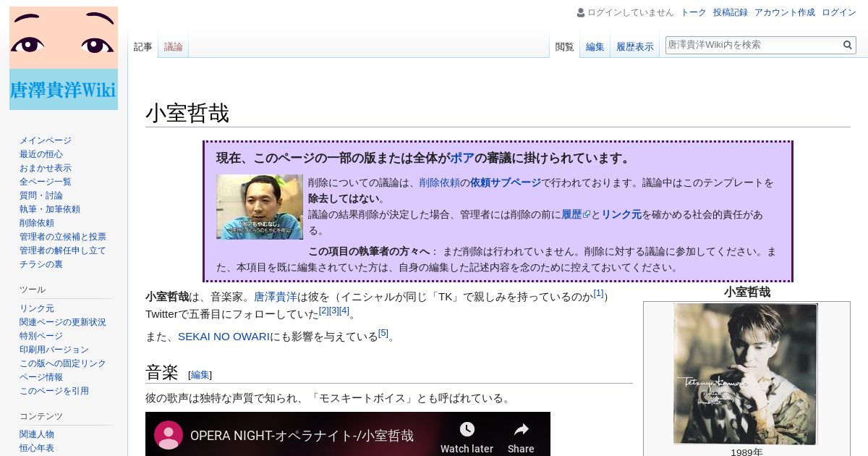
Task: Open 唐澤貴洋 link in article intro
Action: [276, 297]
